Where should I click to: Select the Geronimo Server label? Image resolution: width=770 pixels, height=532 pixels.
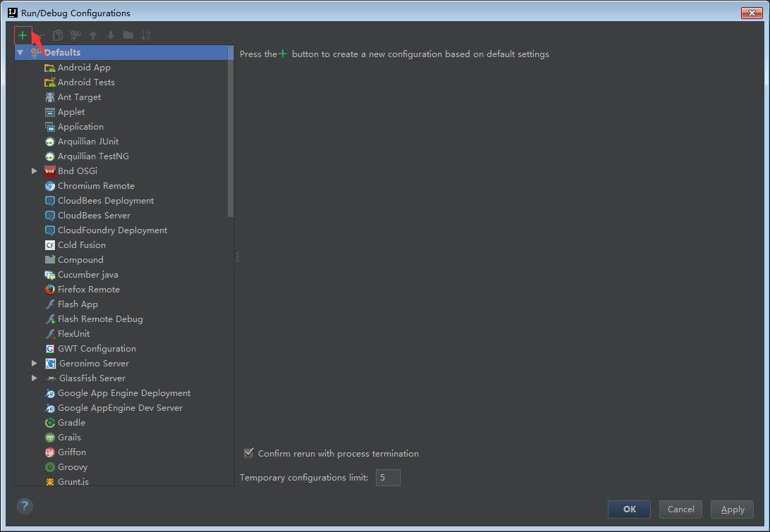pyautogui.click(x=94, y=364)
